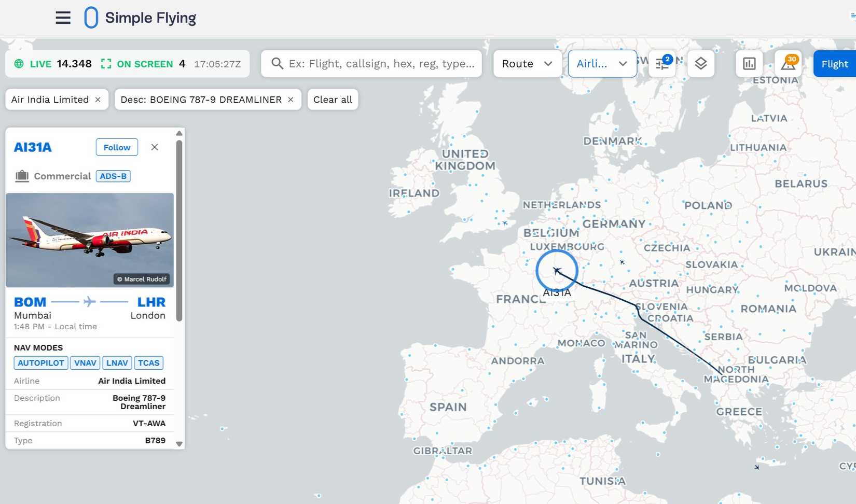This screenshot has width=856, height=504.
Task: Select the AUTOPILOT nav mode tag
Action: (x=41, y=363)
